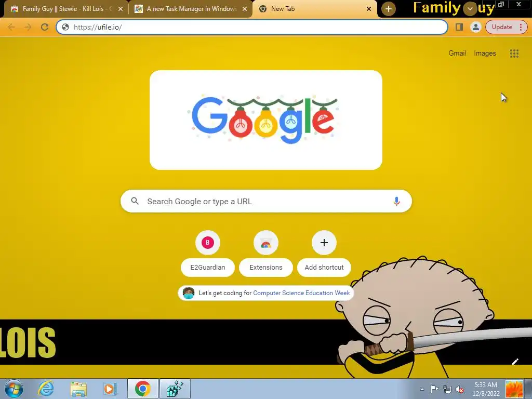The height and width of the screenshot is (399, 532).
Task: Click the Google holiday lights doodle
Action: pyautogui.click(x=265, y=120)
